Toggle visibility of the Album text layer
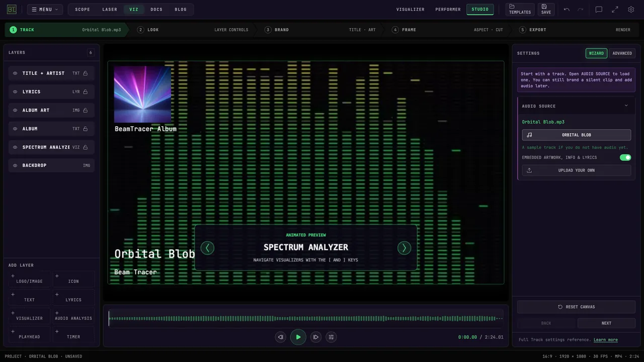The width and height of the screenshot is (644, 362). pos(15,129)
